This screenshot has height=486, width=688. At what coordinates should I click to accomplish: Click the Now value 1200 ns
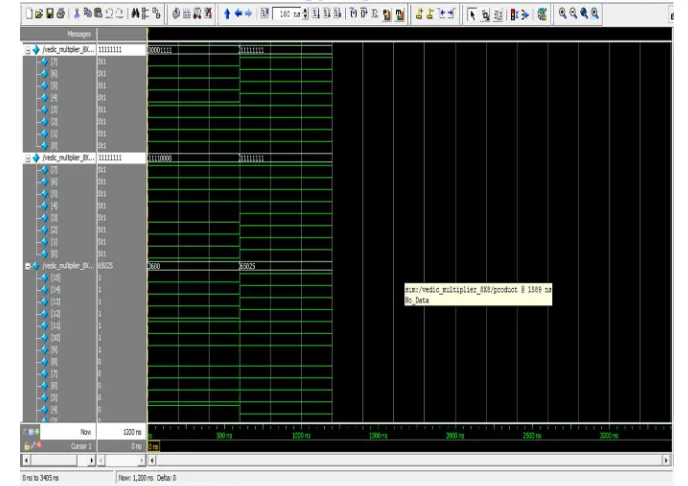(x=132, y=432)
